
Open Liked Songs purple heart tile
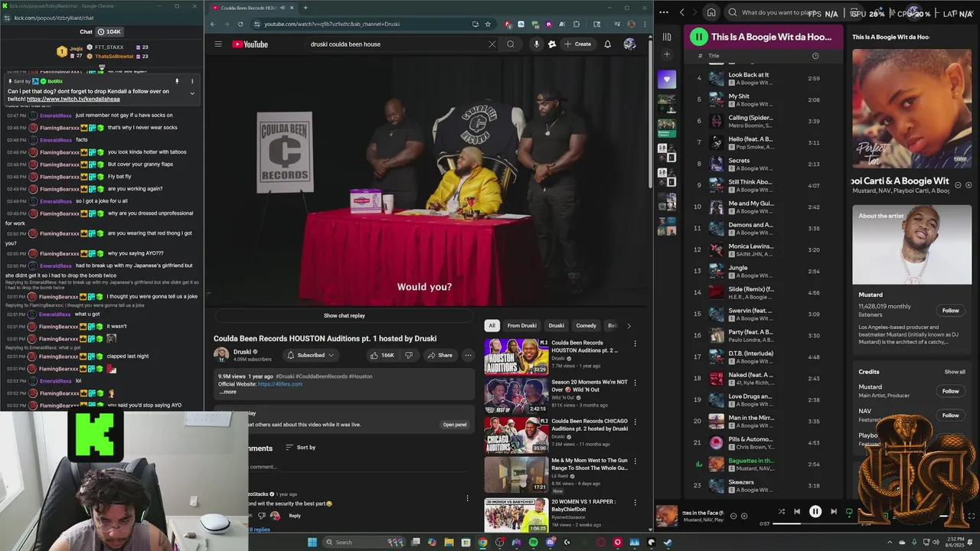[667, 80]
